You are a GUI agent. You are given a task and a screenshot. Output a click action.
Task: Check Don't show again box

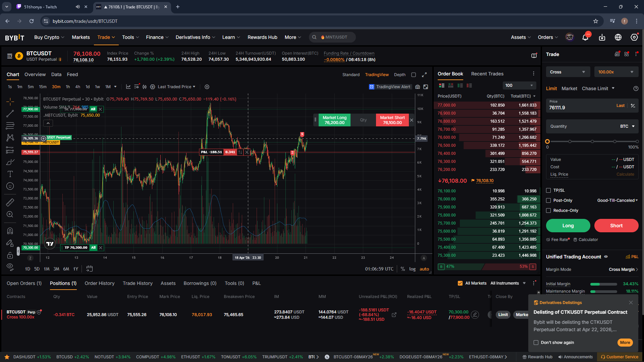click(x=536, y=343)
